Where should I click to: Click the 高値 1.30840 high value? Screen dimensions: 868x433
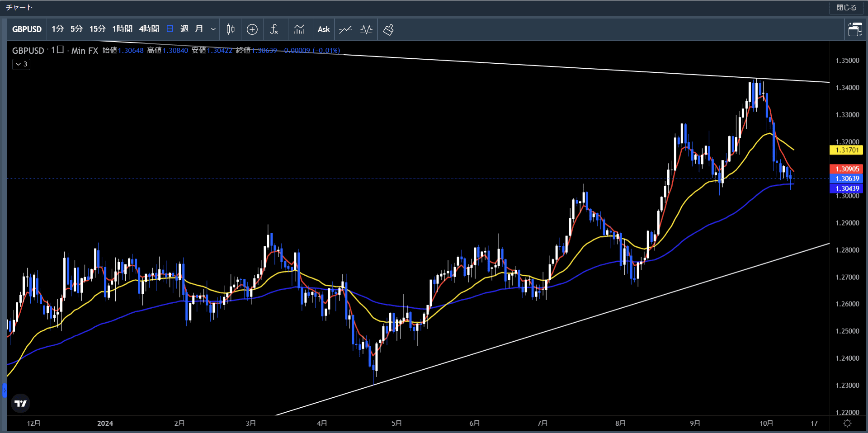[167, 51]
